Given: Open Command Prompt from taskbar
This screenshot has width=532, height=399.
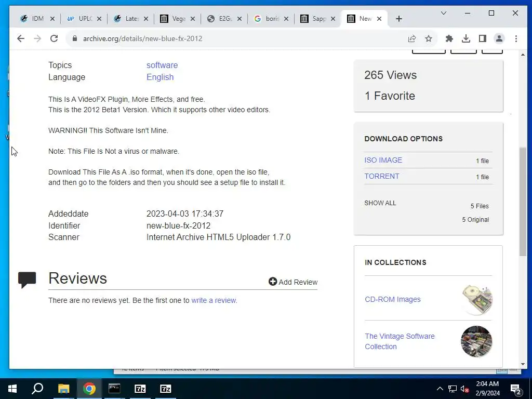Looking at the screenshot, I should click(114, 389).
